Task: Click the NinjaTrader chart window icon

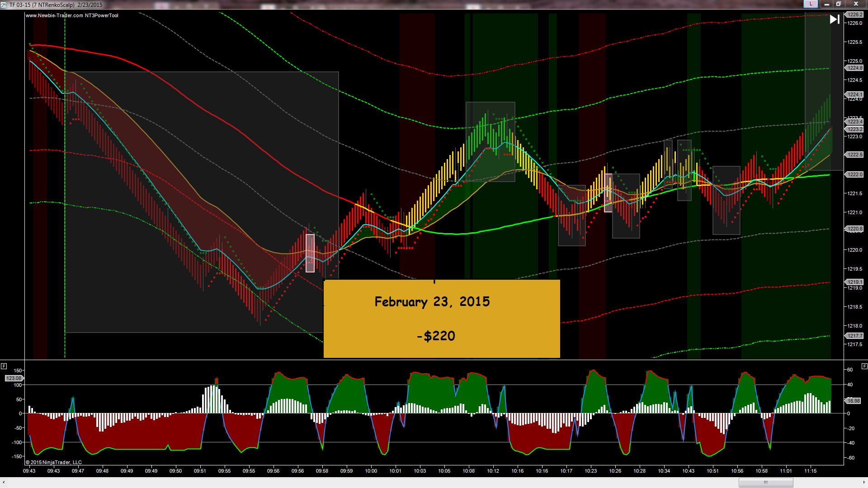Action: 4,5
